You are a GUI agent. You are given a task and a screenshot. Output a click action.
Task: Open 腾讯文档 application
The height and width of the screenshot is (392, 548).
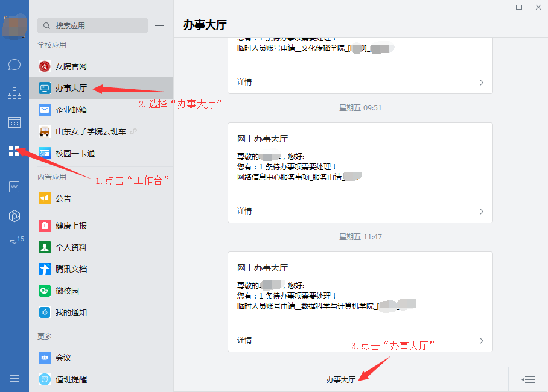(x=71, y=269)
